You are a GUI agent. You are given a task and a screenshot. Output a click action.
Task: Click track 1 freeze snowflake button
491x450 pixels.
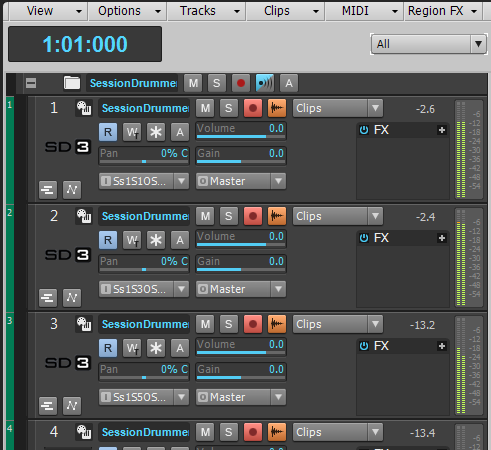coord(156,132)
